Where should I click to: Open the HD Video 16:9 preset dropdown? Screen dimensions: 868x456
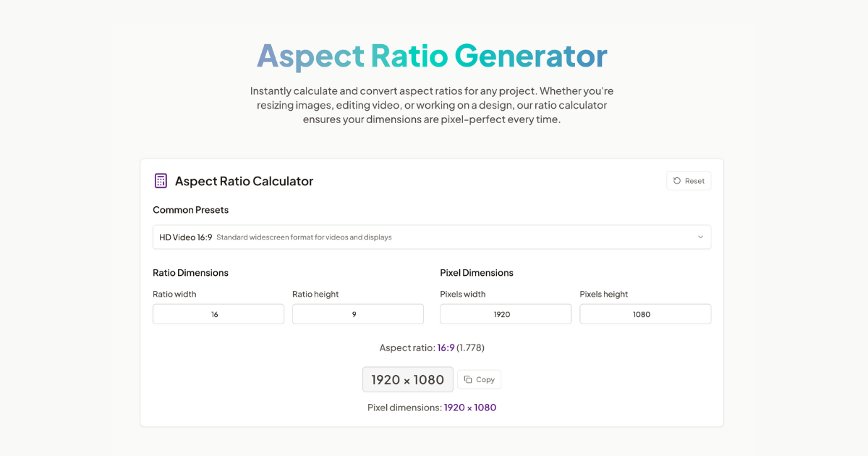pyautogui.click(x=431, y=237)
